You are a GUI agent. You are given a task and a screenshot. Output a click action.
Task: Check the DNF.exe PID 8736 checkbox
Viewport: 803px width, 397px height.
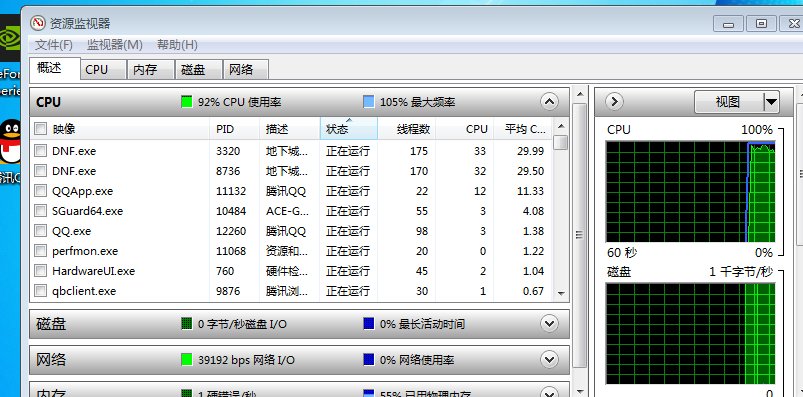point(40,171)
